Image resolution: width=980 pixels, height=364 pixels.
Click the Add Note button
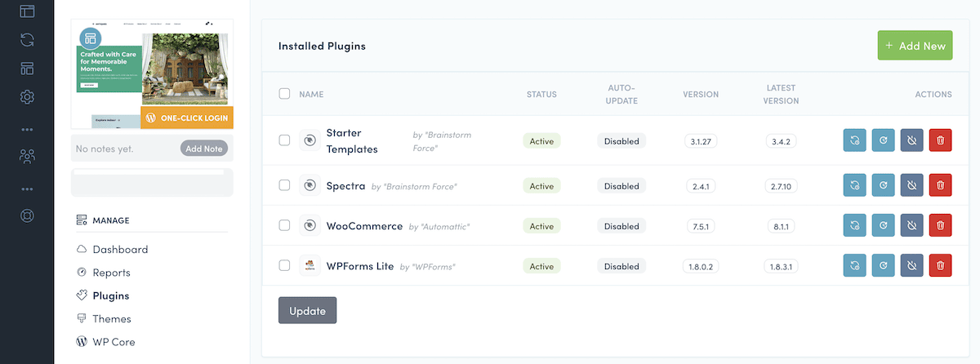tap(203, 149)
